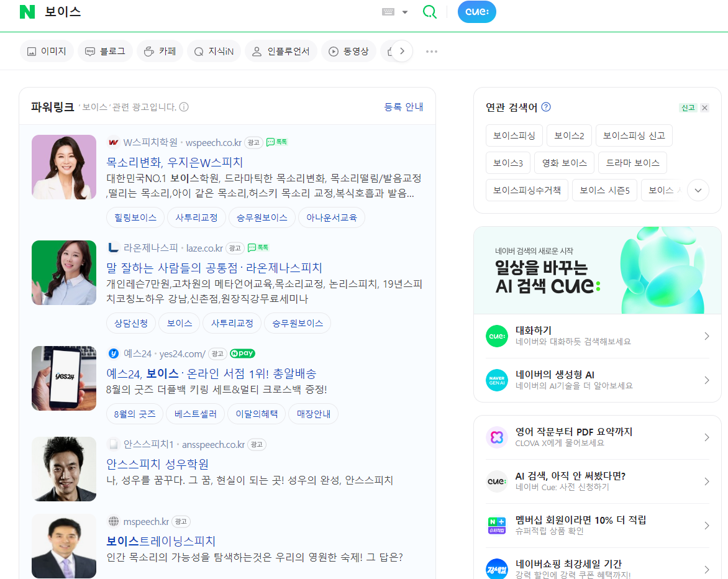The height and width of the screenshot is (579, 728).
Task: Click the 연관 검색어 help question icon
Action: pos(546,107)
